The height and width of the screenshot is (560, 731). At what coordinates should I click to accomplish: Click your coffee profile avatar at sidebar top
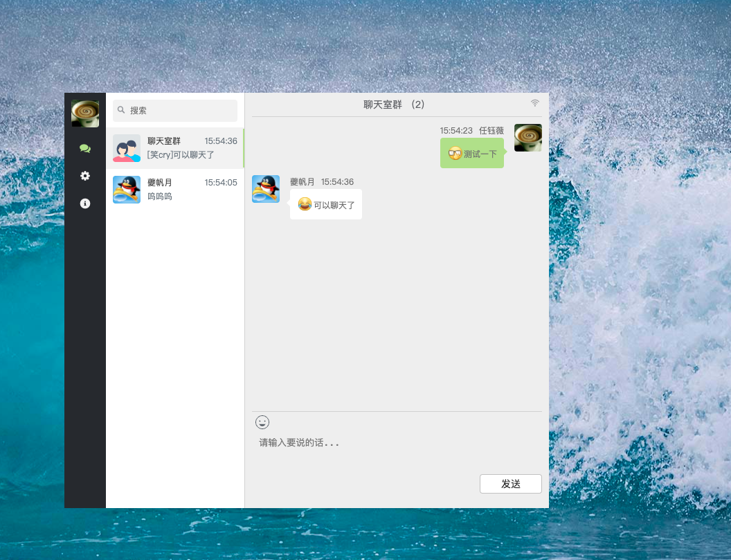coord(84,112)
